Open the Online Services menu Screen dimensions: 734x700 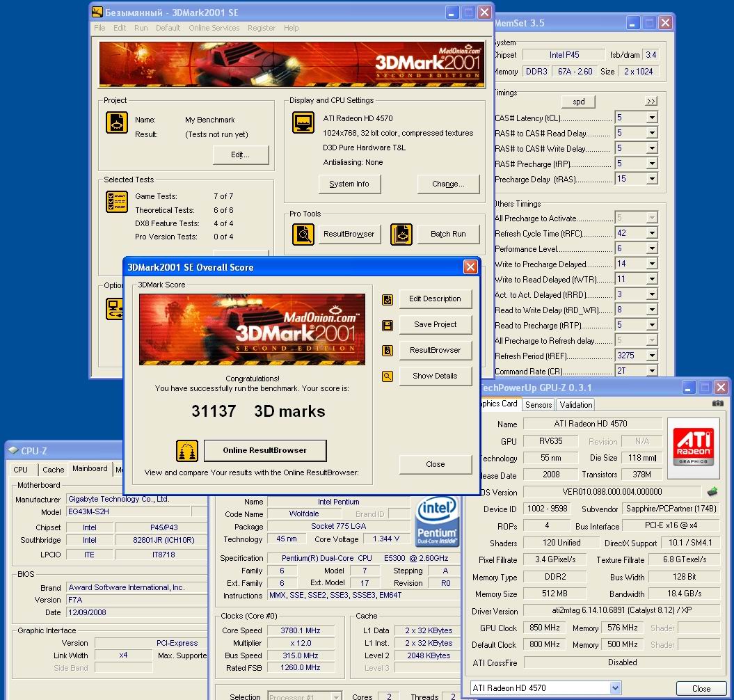214,28
